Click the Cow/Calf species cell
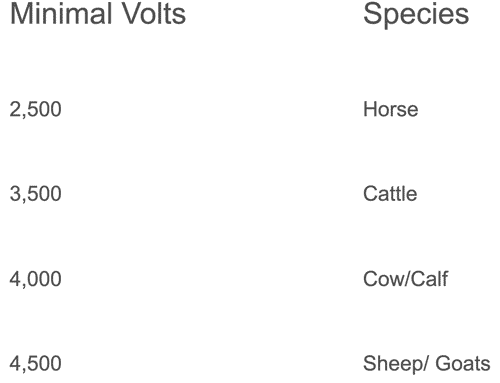500x383 pixels. coord(405,279)
